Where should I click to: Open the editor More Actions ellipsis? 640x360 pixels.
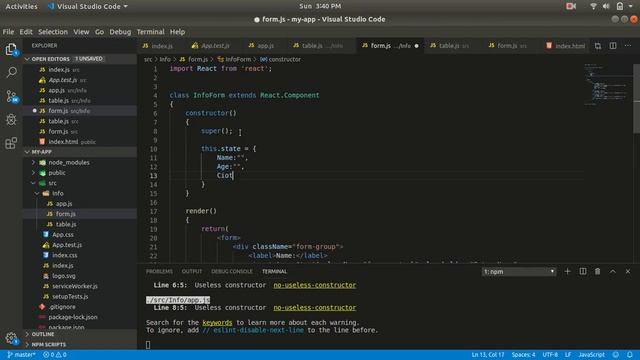coord(628,46)
